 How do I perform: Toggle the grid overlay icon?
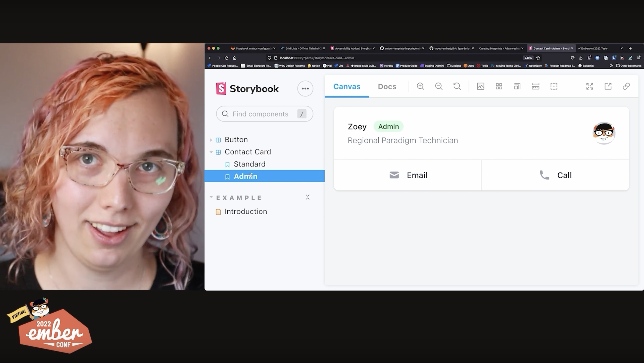499,86
